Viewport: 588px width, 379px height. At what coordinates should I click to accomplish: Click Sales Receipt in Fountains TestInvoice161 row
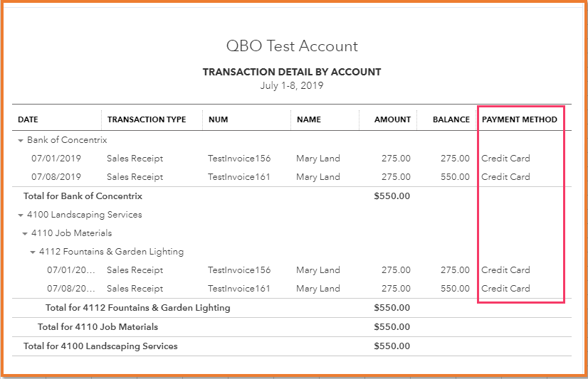(x=135, y=289)
